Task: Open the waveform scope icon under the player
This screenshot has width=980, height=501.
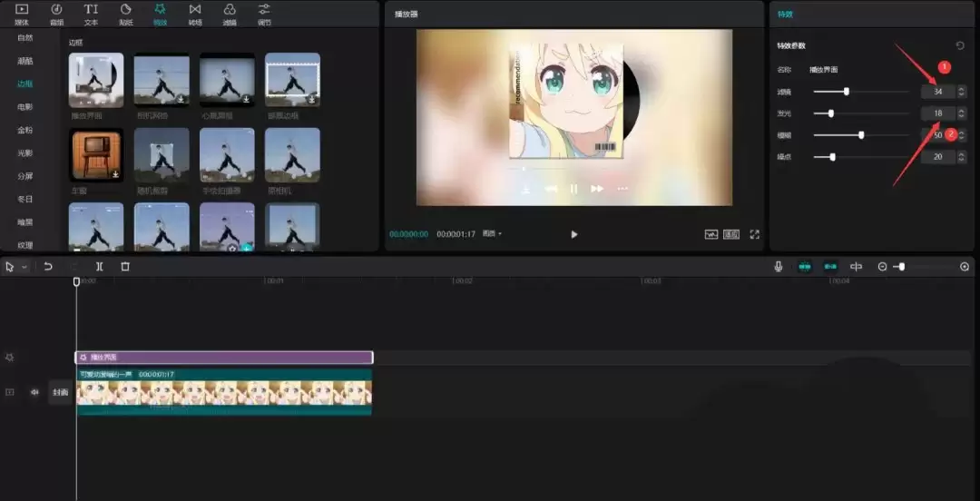Action: (711, 234)
